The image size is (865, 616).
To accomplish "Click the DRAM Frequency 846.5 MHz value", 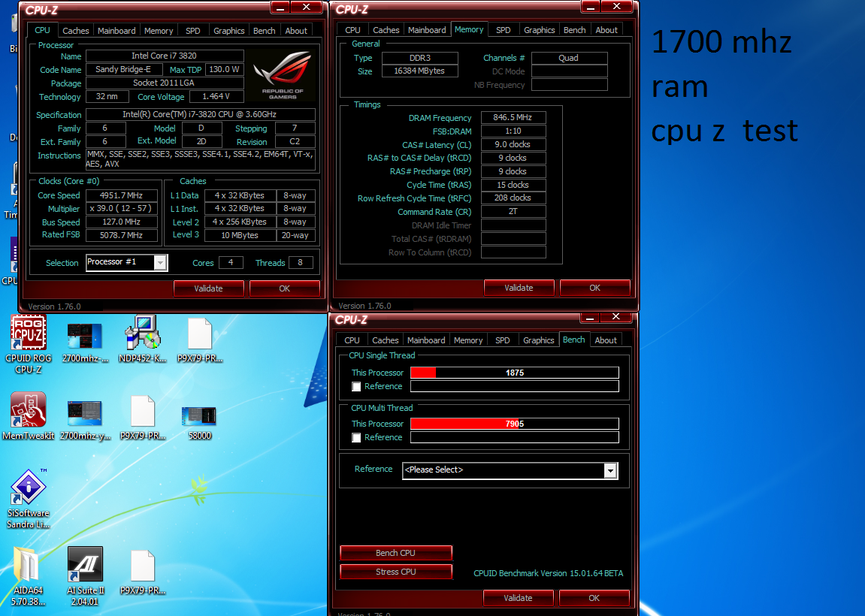I will pos(513,117).
